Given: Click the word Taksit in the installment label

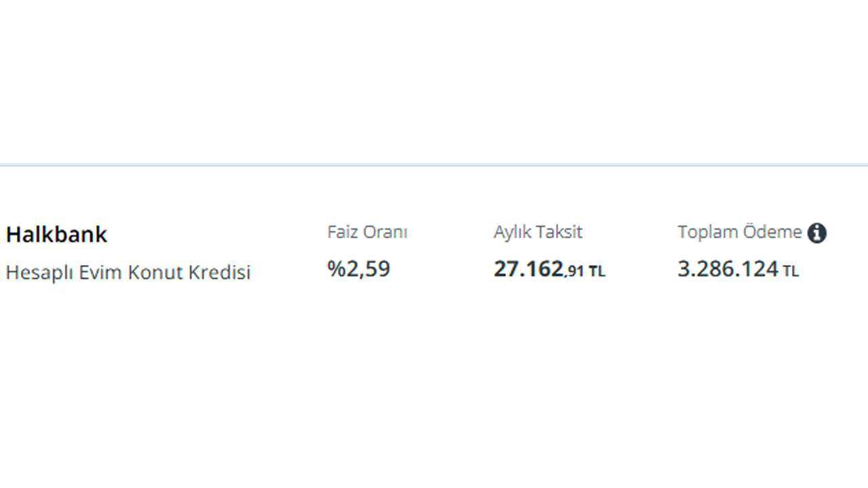Looking at the screenshot, I should [560, 232].
